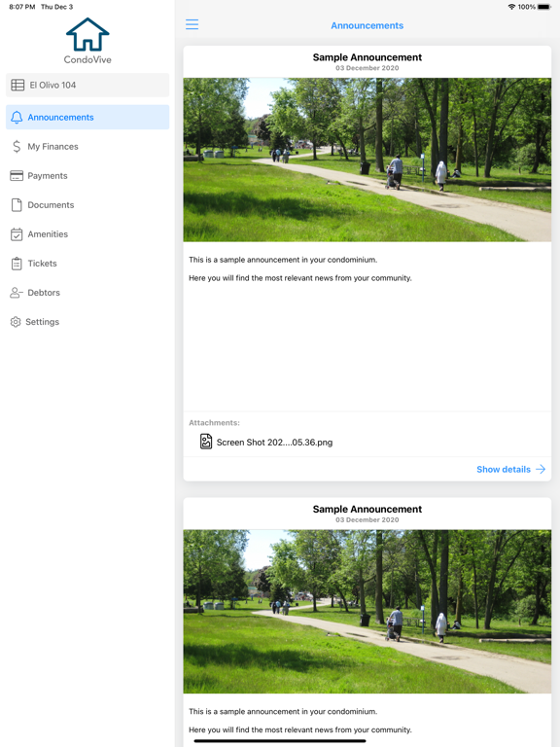Click the CondoVive house logo

tap(87, 34)
